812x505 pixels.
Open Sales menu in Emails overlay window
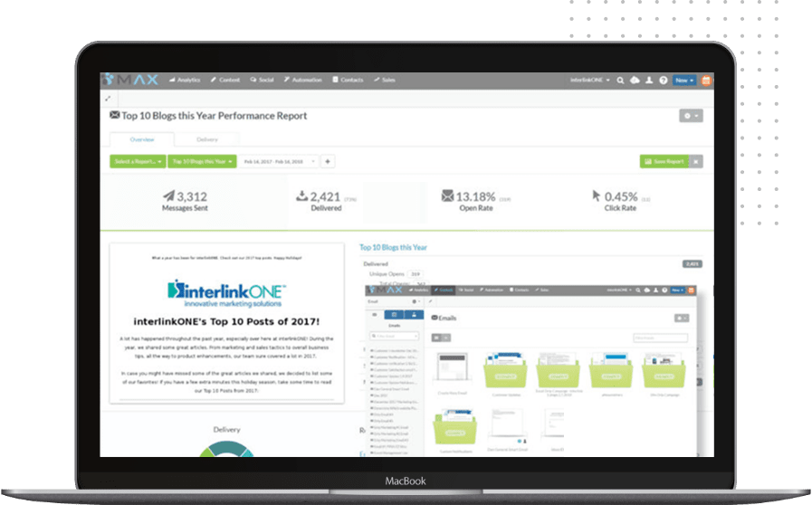click(x=542, y=290)
